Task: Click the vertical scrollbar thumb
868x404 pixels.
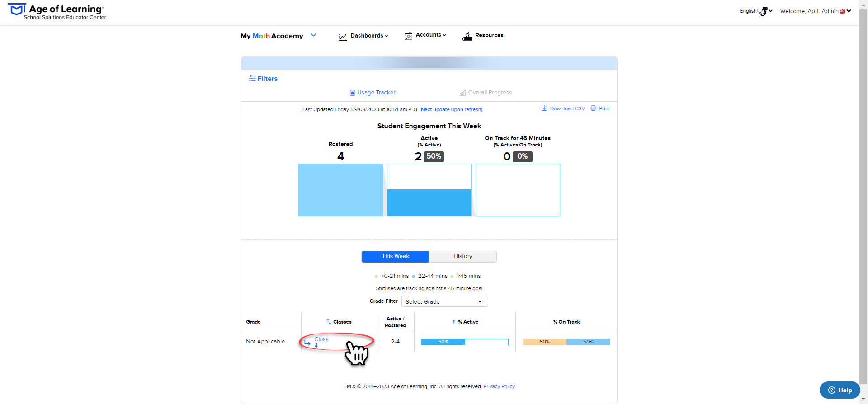Action: tap(863, 196)
